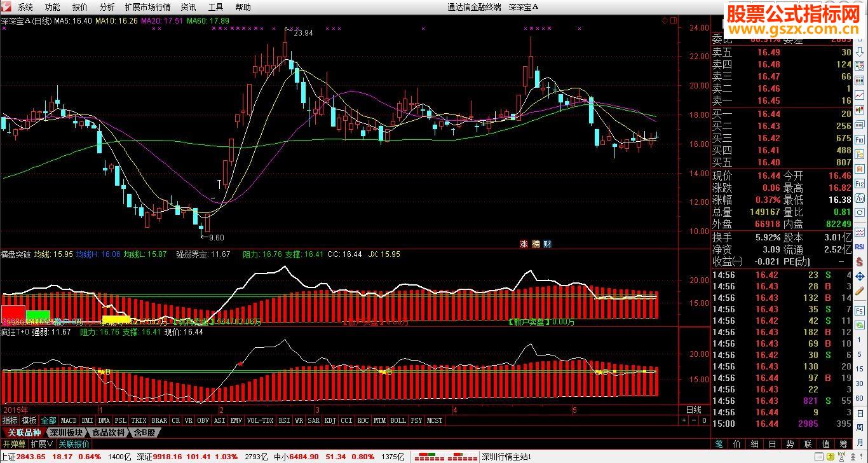Switch to 含B股 tab
The width and height of the screenshot is (868, 463).
145,432
